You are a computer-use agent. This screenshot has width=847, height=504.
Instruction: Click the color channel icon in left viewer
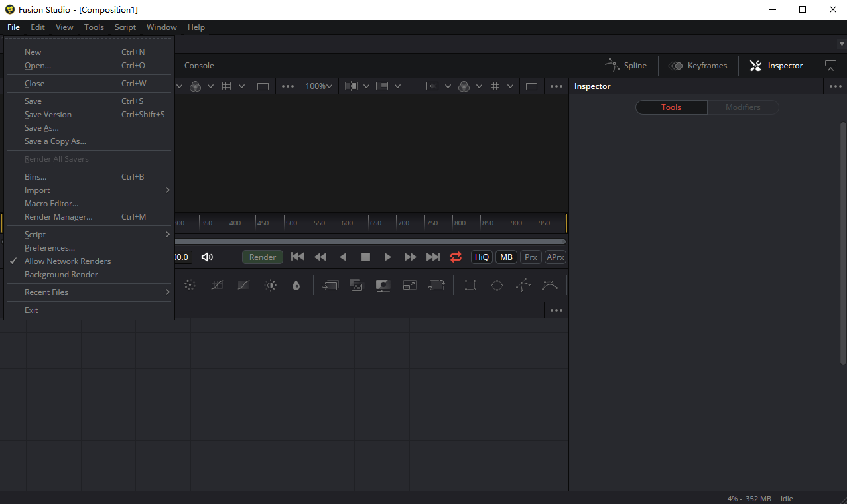click(195, 86)
